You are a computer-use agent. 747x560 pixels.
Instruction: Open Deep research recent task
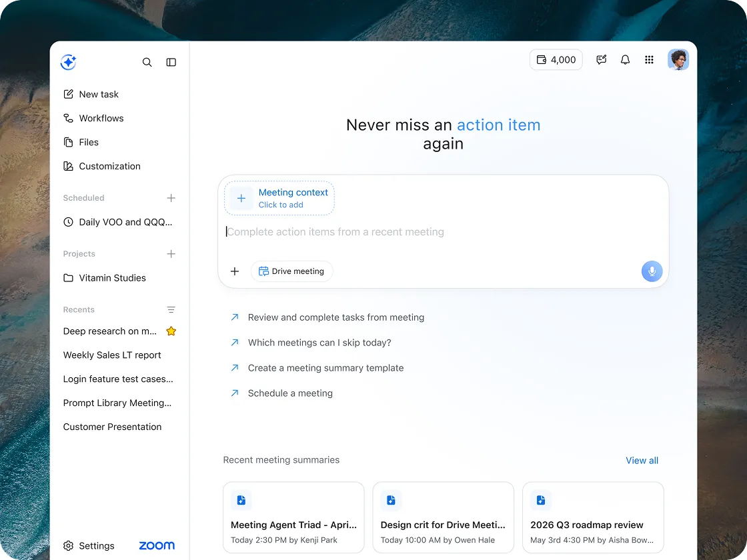110,331
